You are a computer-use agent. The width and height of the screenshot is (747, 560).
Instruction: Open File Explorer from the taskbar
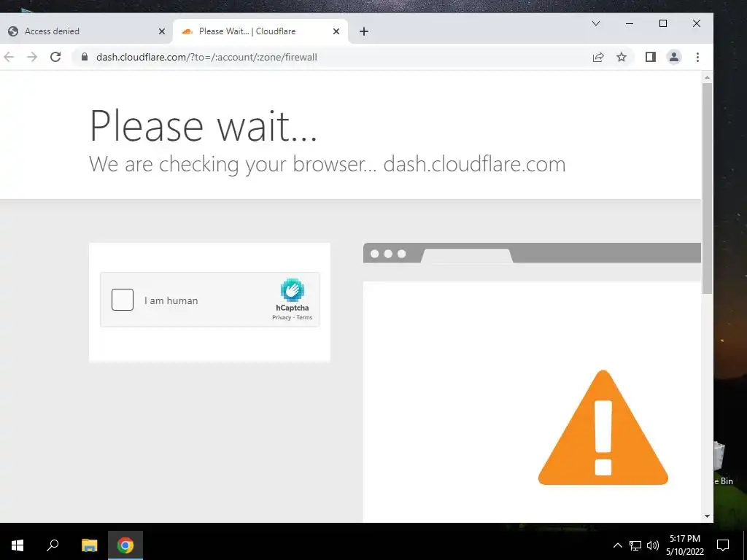pos(89,545)
